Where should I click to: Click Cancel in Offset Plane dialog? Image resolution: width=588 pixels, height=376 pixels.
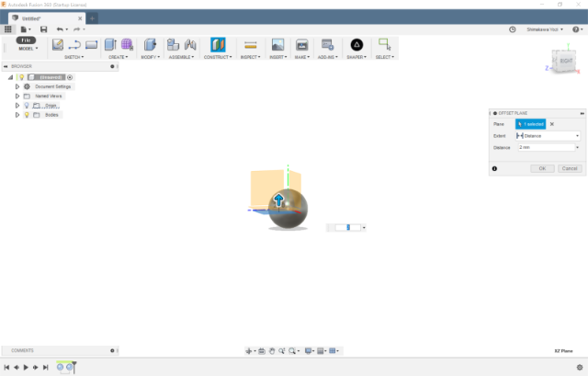570,168
